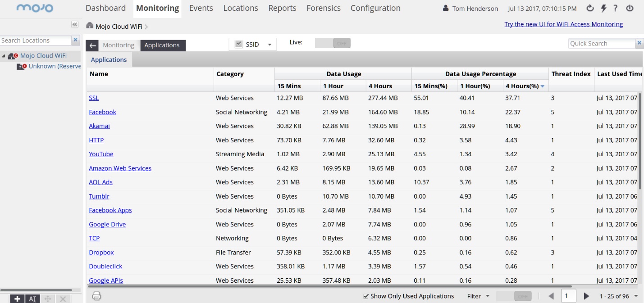Click Try the new UI link
This screenshot has height=303, width=644.
click(563, 24)
